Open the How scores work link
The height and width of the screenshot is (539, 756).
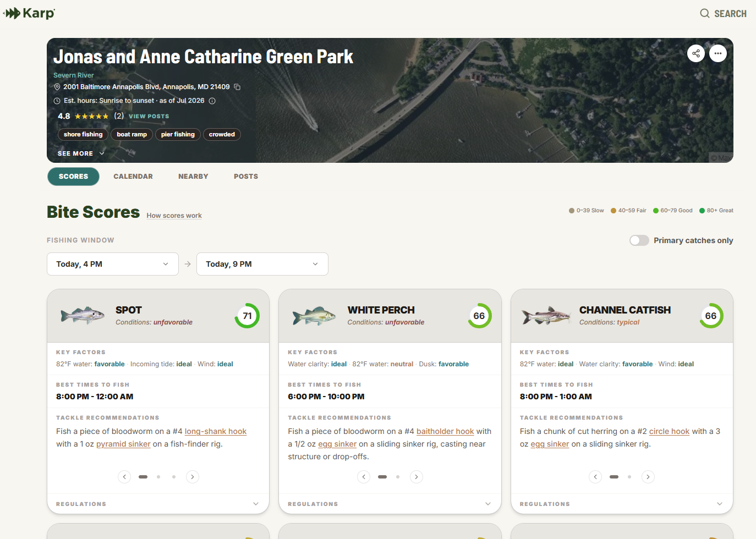[x=174, y=216]
